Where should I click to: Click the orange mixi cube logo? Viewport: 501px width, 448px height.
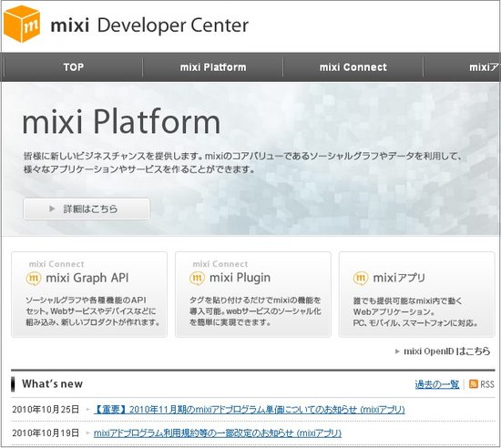click(22, 24)
